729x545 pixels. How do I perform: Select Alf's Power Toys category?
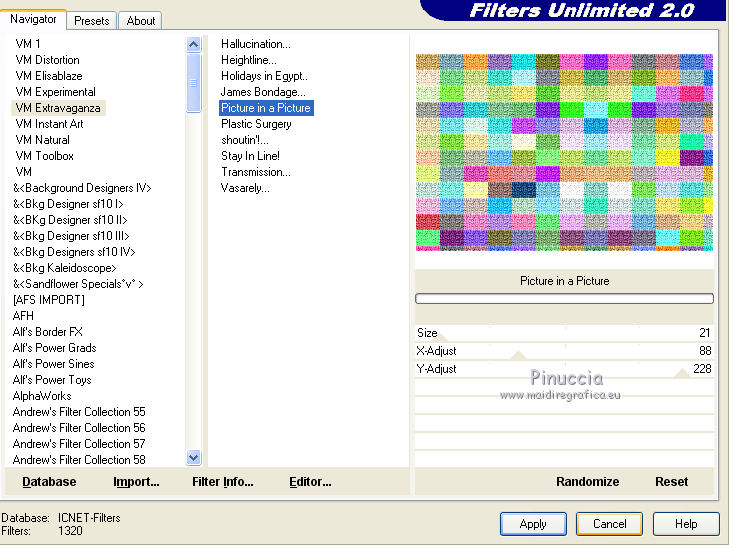click(52, 380)
